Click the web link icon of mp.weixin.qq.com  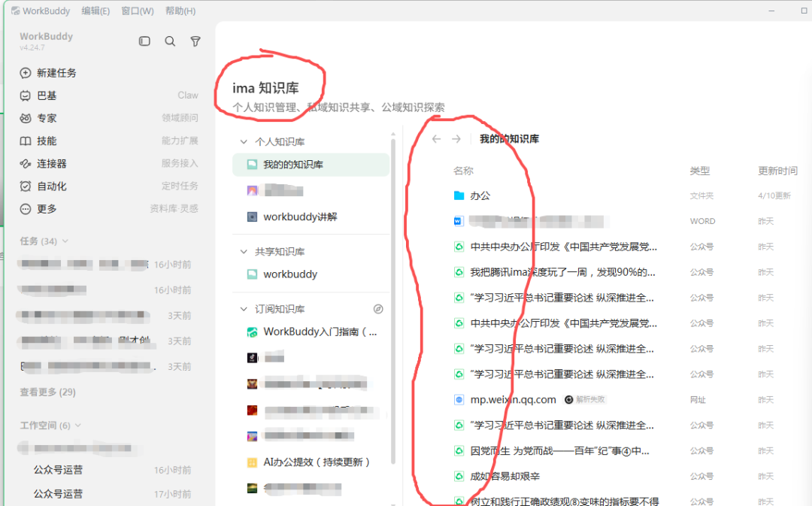[459, 400]
